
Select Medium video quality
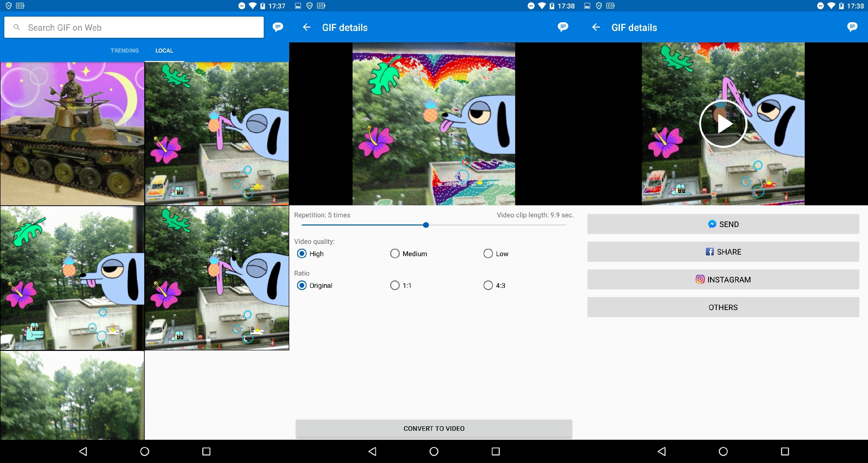pyautogui.click(x=395, y=253)
